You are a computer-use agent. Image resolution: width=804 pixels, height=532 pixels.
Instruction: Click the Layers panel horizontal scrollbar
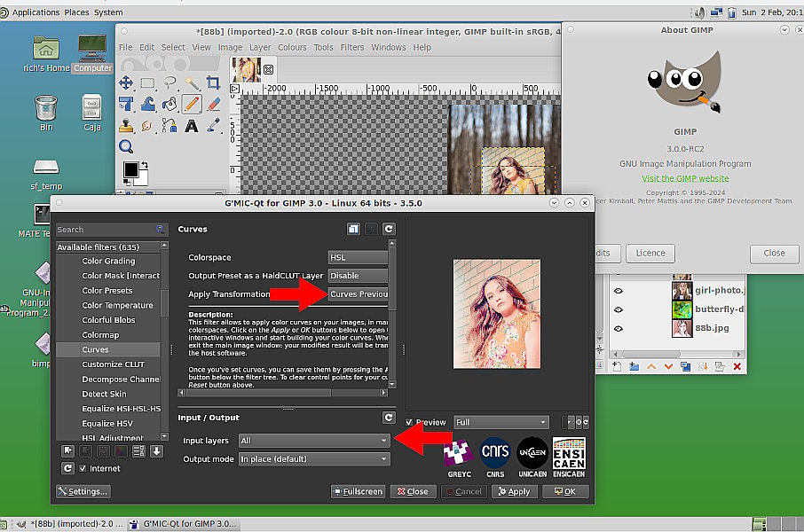[x=677, y=354]
